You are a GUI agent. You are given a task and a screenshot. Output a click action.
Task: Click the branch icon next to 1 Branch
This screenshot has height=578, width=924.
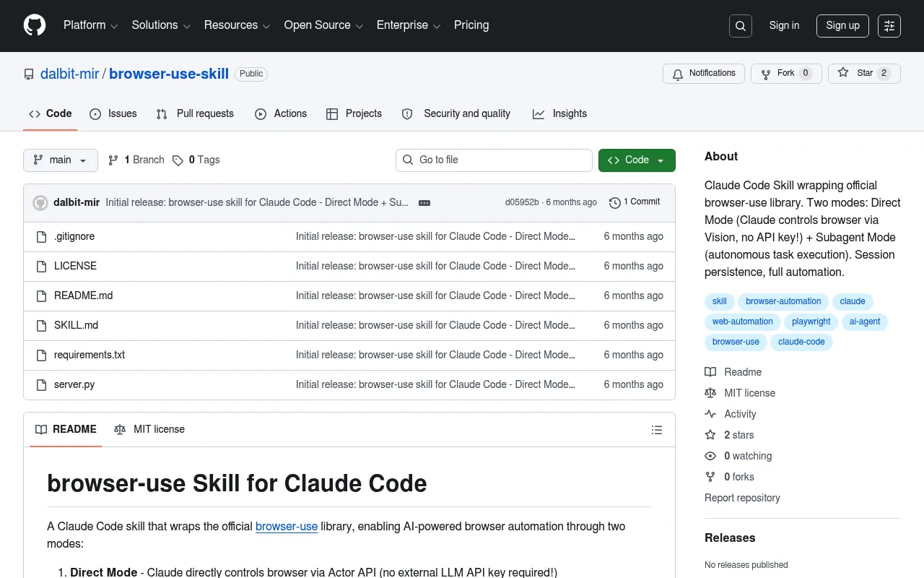click(x=113, y=160)
